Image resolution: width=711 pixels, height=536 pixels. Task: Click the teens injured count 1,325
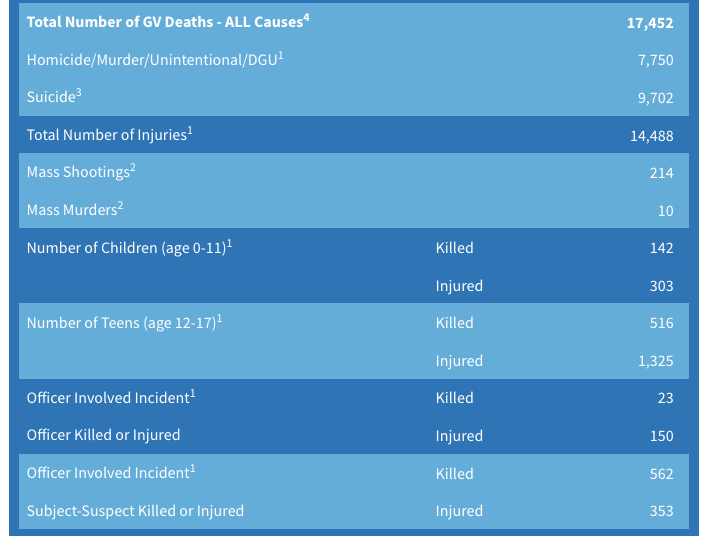655,361
